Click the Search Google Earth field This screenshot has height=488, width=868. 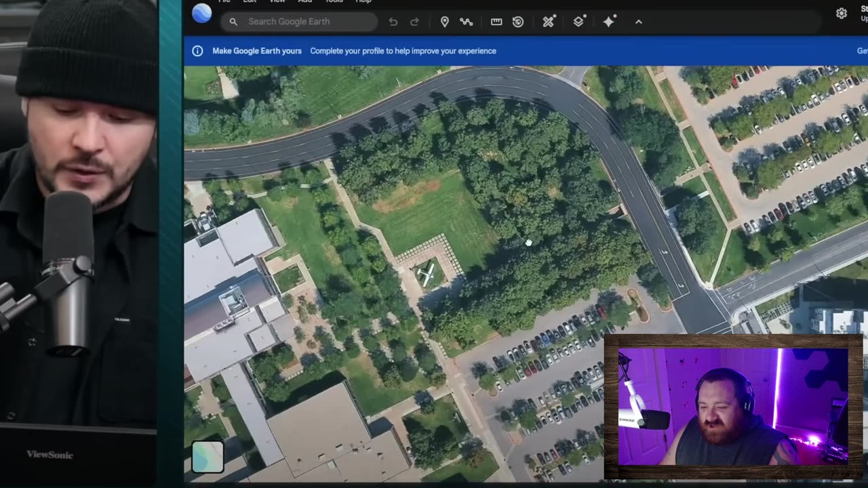tap(299, 22)
